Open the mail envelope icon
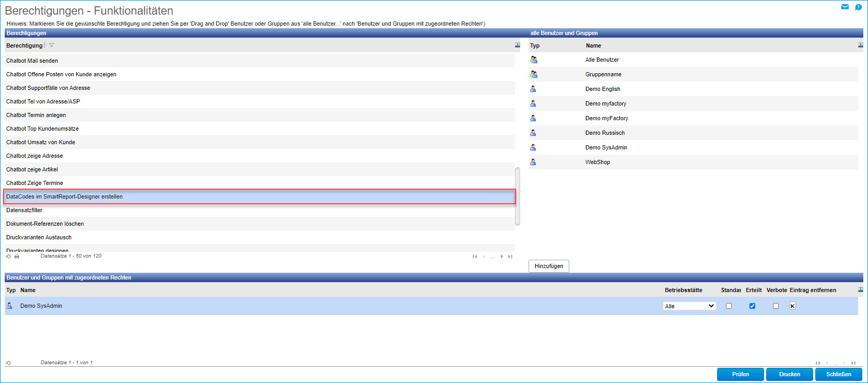Screen dimensions: 868x383 844,7
